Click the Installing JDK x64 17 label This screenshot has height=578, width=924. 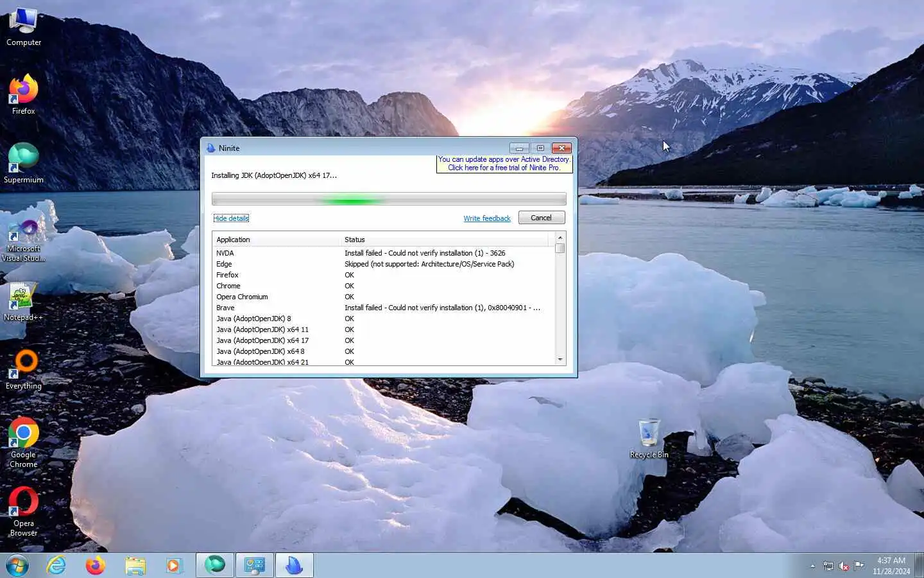[274, 175]
